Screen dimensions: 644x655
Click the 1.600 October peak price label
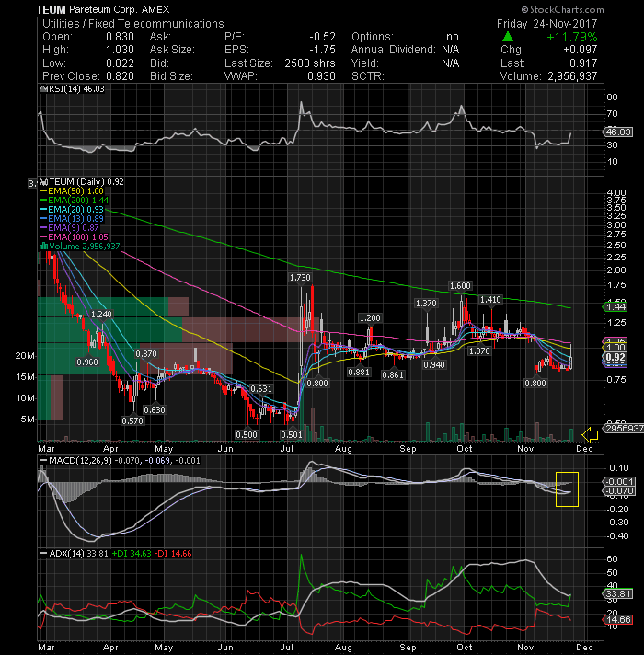(460, 286)
